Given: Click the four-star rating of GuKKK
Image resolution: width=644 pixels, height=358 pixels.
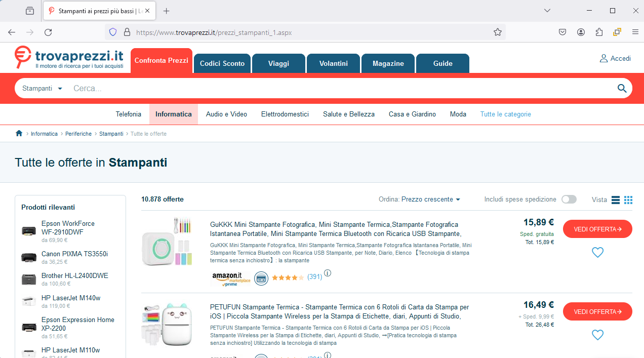Looking at the screenshot, I should coord(288,277).
